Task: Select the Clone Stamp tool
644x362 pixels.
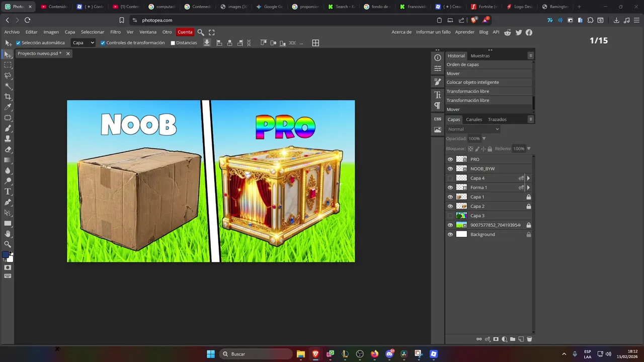Action: pos(8,139)
